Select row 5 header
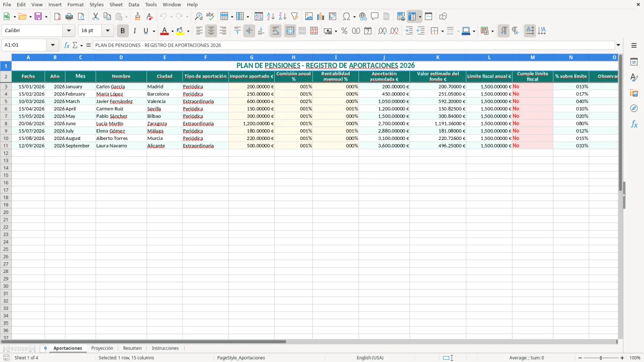 click(x=6, y=101)
